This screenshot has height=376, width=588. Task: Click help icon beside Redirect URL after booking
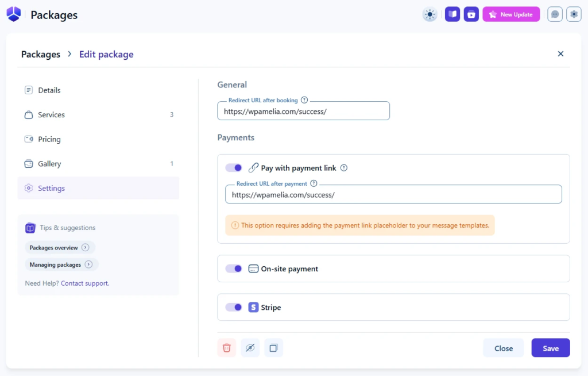pyautogui.click(x=304, y=100)
